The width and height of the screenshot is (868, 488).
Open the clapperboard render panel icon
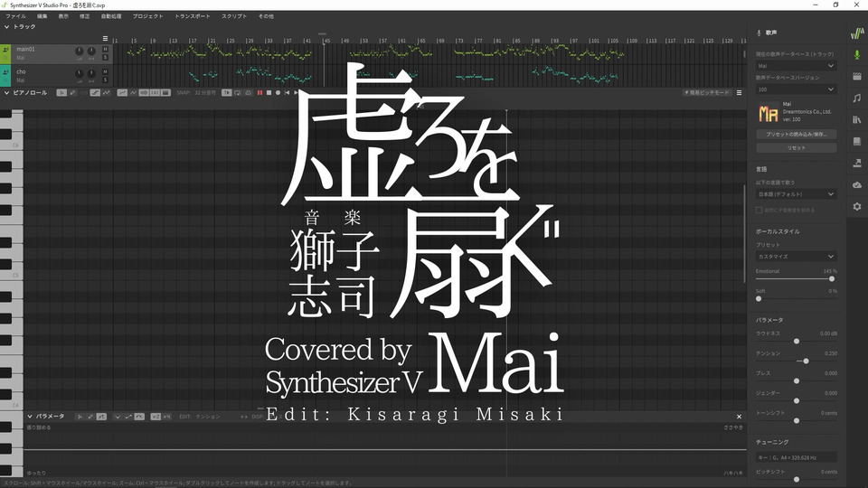pos(857,77)
